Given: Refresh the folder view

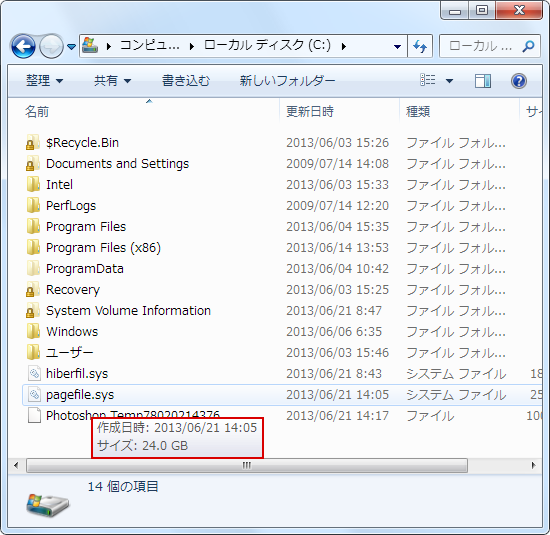Looking at the screenshot, I should pyautogui.click(x=420, y=46).
